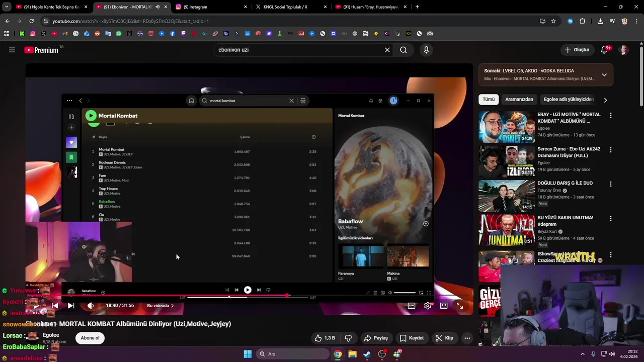The width and height of the screenshot is (644, 362).
Task: Show more filter chips with the arrow
Action: [605, 100]
